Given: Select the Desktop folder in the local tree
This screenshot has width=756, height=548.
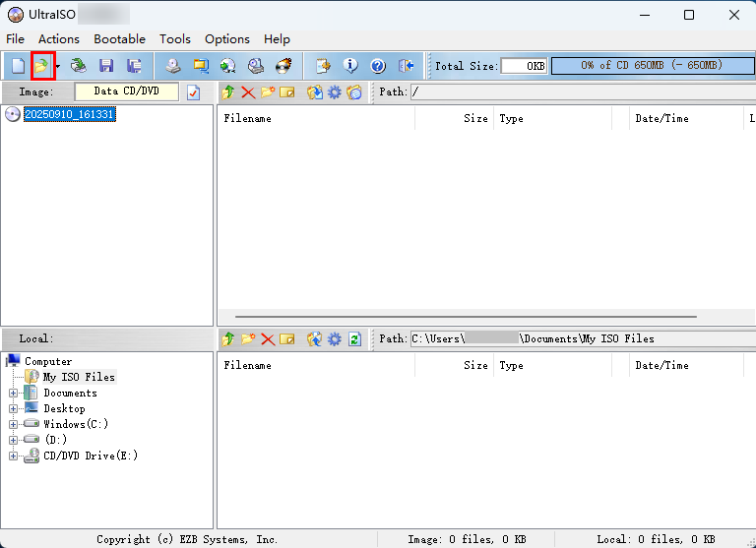Looking at the screenshot, I should 64,408.
